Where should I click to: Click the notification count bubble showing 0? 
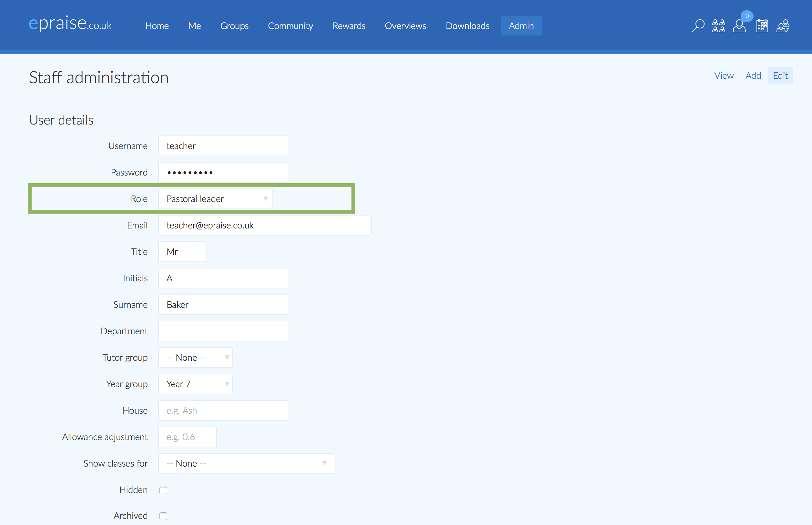point(747,16)
